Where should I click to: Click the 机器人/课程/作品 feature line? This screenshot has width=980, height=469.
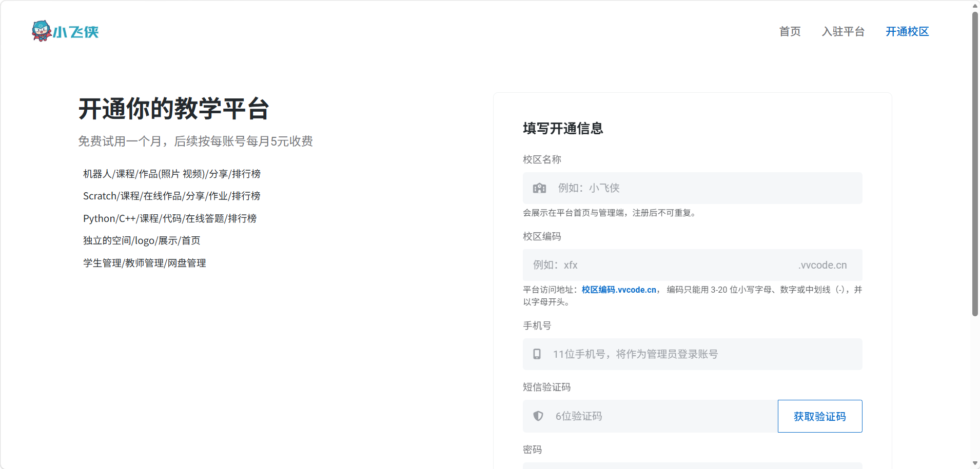coord(172,174)
